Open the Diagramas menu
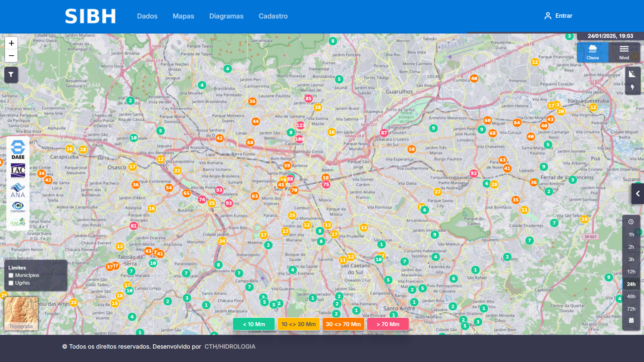The width and height of the screenshot is (644, 362). click(226, 16)
